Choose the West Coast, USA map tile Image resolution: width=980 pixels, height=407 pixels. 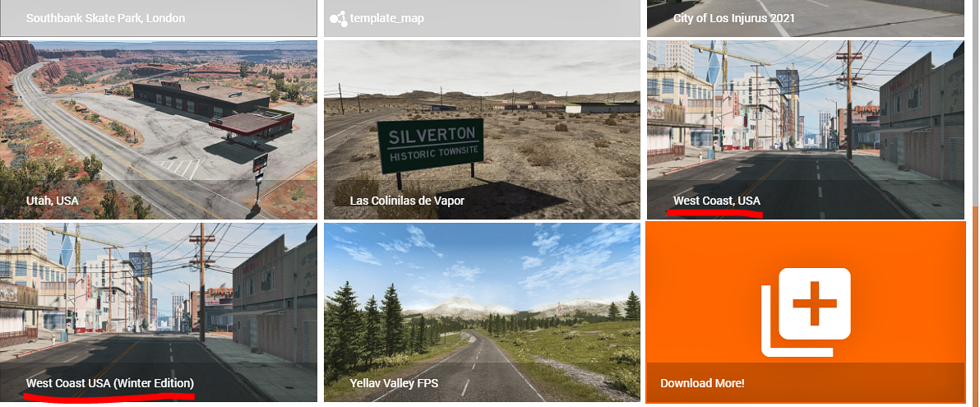806,129
